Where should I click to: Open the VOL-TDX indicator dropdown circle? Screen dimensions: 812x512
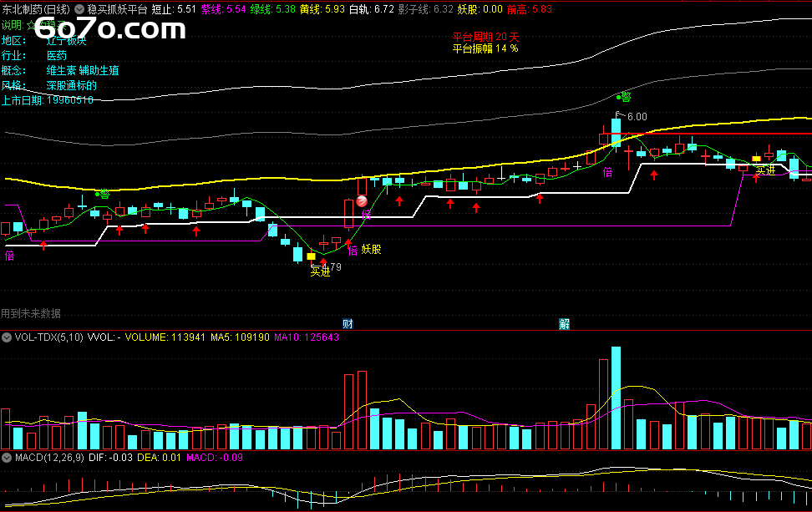click(x=7, y=337)
